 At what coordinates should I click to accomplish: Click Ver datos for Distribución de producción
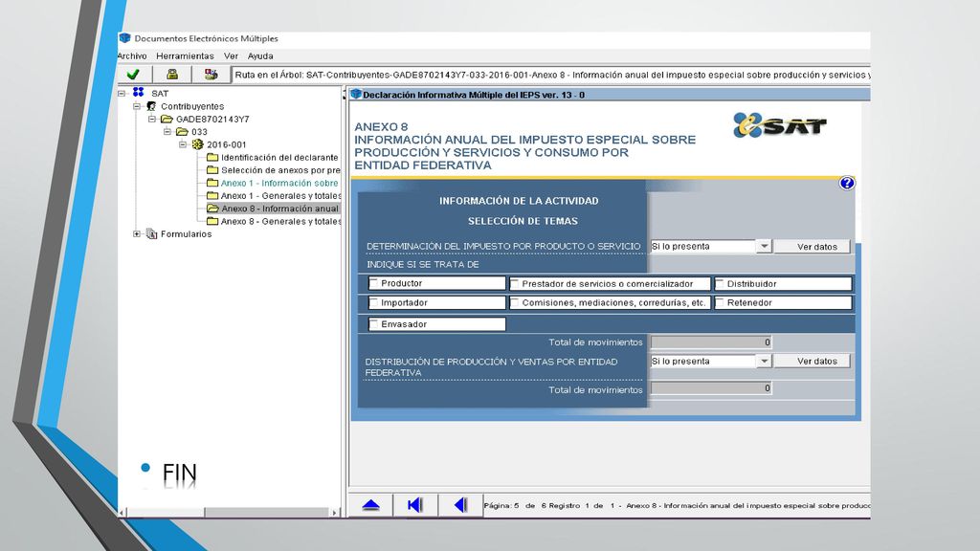[813, 361]
